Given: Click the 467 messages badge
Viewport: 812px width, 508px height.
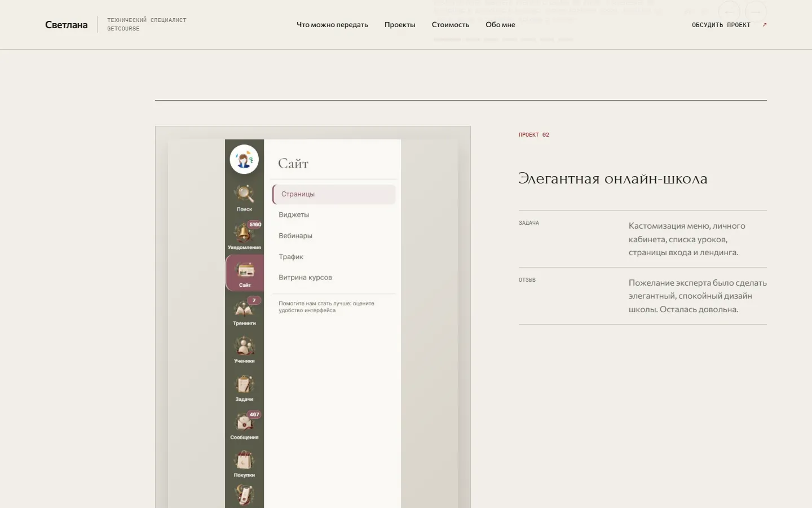Looking at the screenshot, I should (254, 414).
